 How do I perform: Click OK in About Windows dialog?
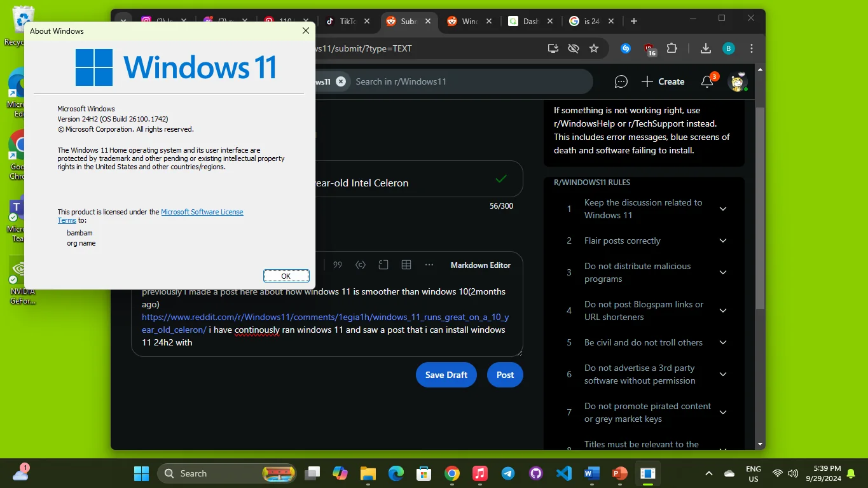[286, 275]
